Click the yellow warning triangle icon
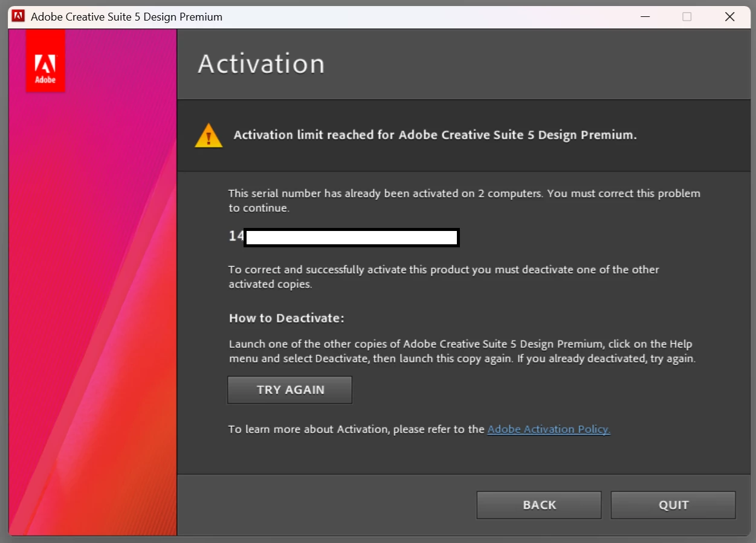Viewport: 756px width, 543px height. point(209,135)
